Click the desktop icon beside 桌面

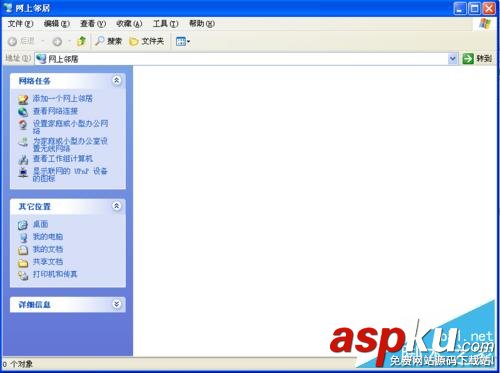point(23,225)
